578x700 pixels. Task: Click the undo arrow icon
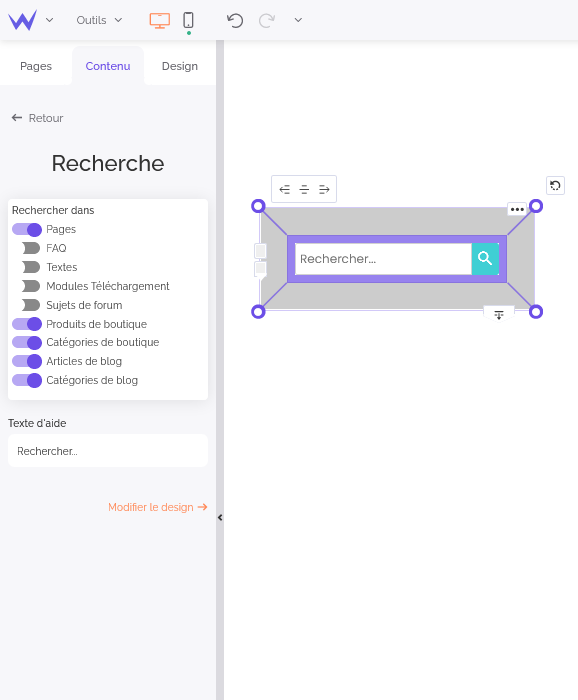(x=235, y=21)
